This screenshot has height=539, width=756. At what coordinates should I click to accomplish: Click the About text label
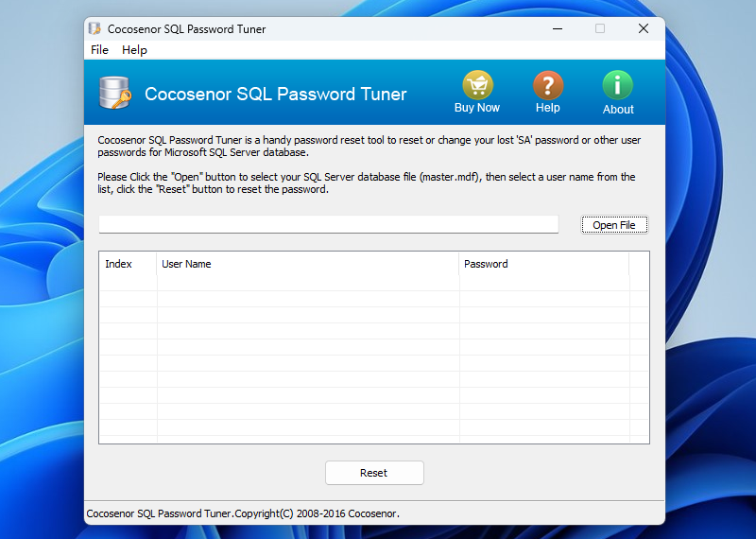click(x=618, y=109)
